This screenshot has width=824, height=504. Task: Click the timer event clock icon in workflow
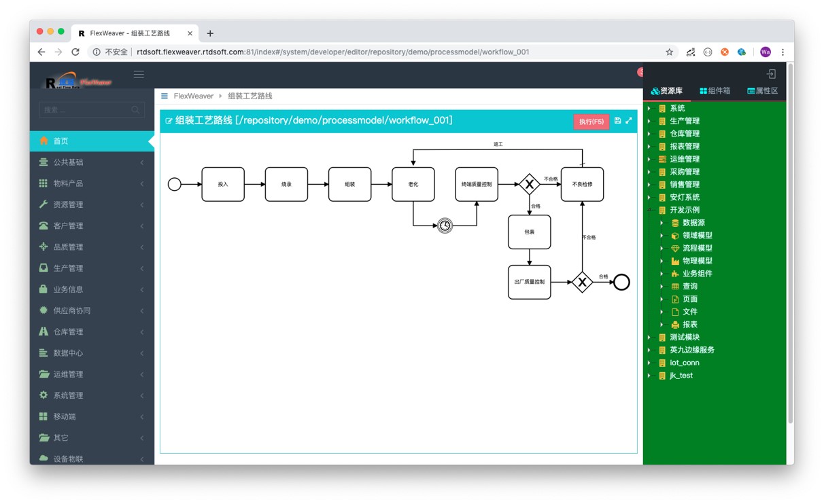pyautogui.click(x=445, y=226)
